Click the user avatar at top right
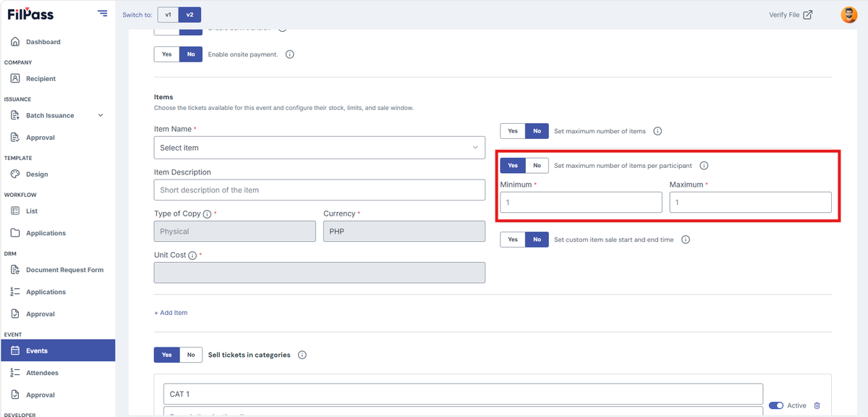 [x=849, y=14]
